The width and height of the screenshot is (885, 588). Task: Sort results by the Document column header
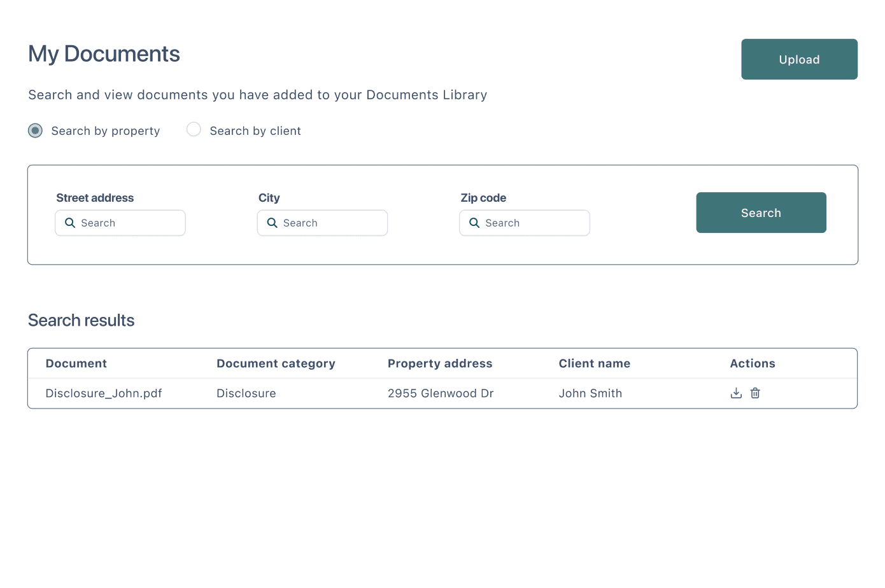coord(76,363)
